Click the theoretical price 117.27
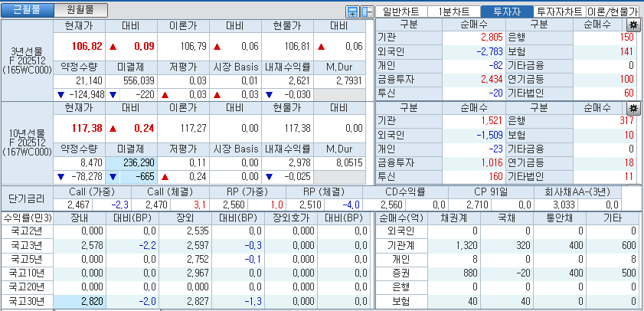The width and height of the screenshot is (644, 311). coord(194,128)
